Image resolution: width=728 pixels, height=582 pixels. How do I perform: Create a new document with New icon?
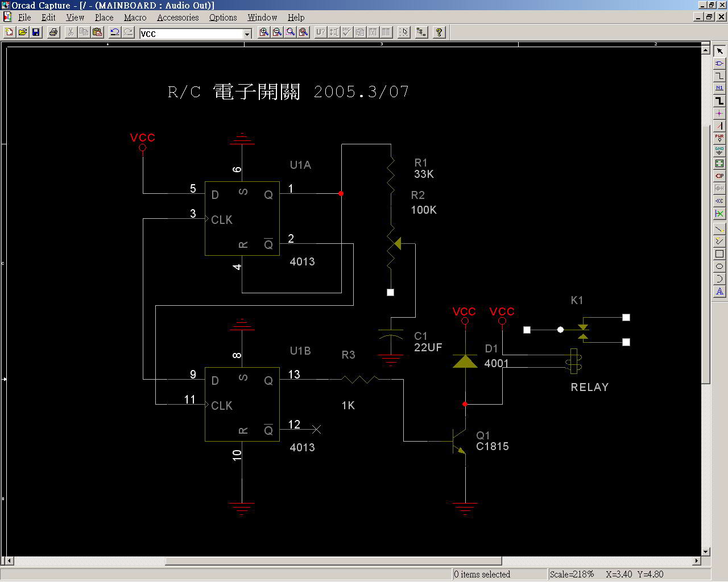pyautogui.click(x=9, y=32)
